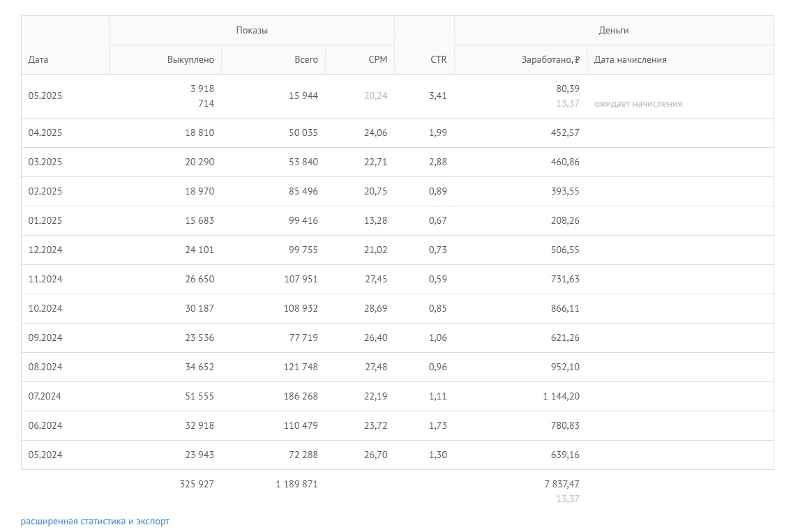Viewport: 791px width, 532px height.
Task: Click the ожидает начисления status text
Action: [638, 104]
